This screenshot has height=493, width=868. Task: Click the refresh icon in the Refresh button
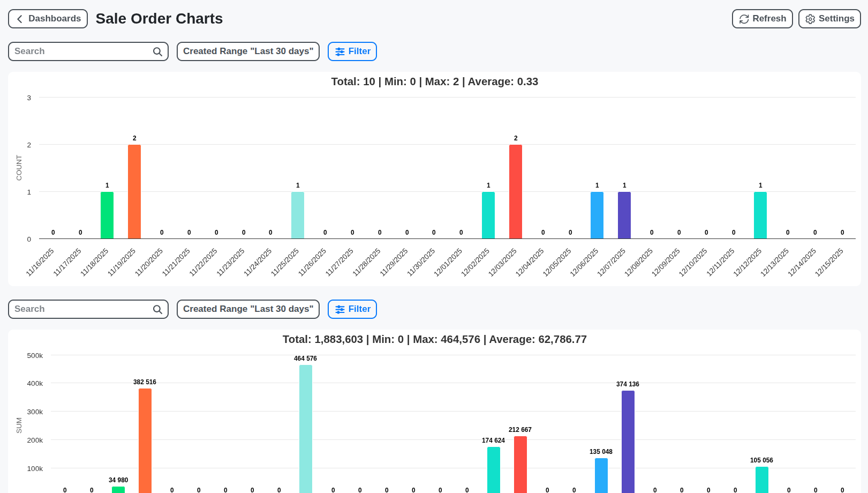[x=744, y=19]
